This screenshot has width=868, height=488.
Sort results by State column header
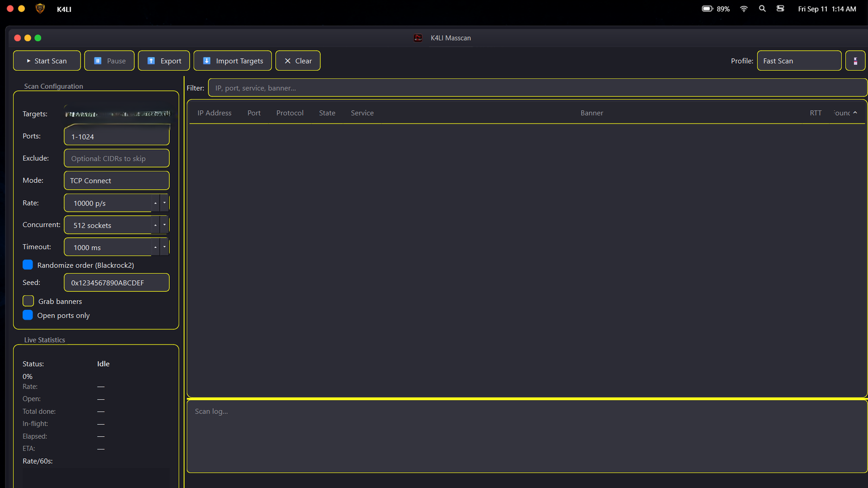(327, 113)
